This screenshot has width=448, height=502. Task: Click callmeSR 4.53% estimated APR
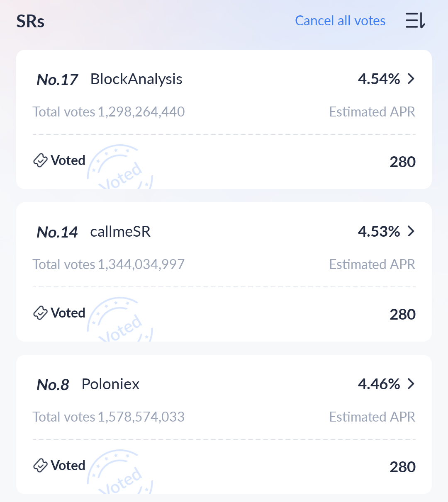click(x=379, y=231)
